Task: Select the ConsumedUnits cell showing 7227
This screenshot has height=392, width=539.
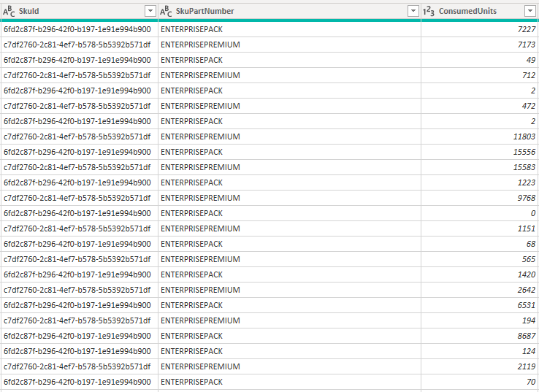Action: click(x=480, y=29)
